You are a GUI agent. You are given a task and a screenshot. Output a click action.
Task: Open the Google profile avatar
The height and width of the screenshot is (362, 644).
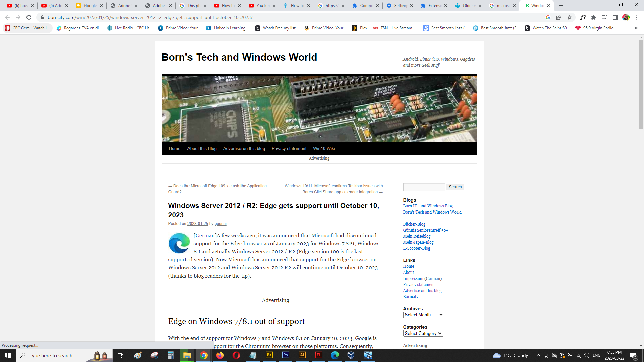pyautogui.click(x=626, y=17)
